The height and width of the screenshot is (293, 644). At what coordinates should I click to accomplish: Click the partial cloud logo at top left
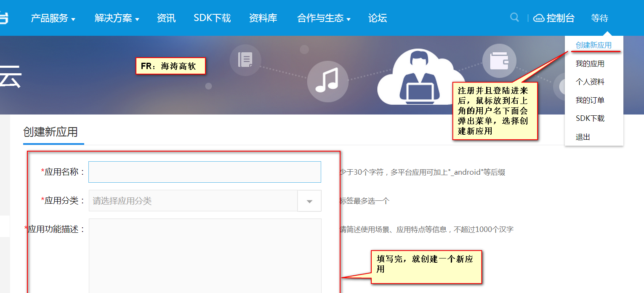(4, 18)
